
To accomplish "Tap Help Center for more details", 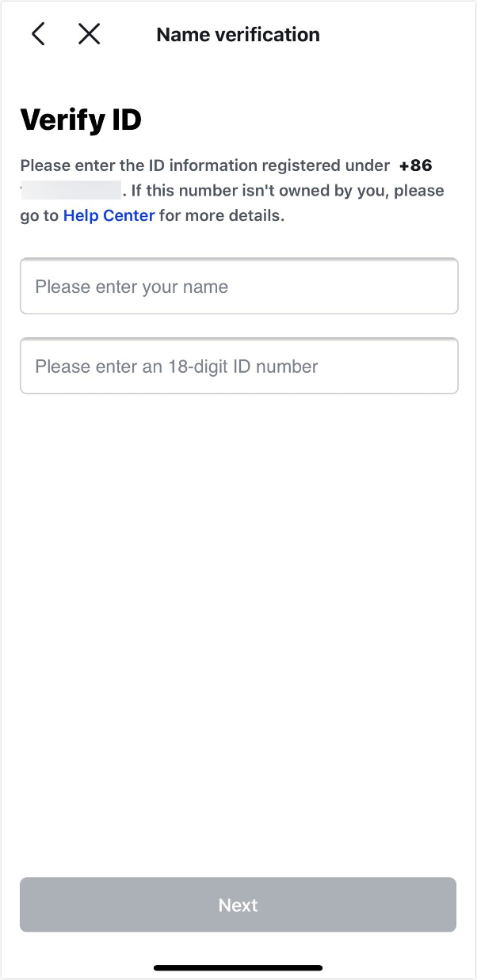I will (109, 215).
